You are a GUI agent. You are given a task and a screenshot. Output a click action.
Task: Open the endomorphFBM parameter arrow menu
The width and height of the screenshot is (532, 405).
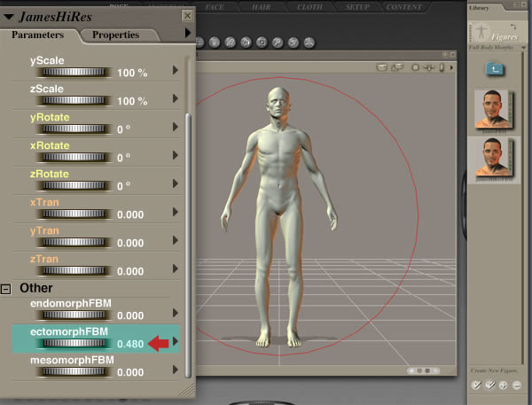point(175,313)
